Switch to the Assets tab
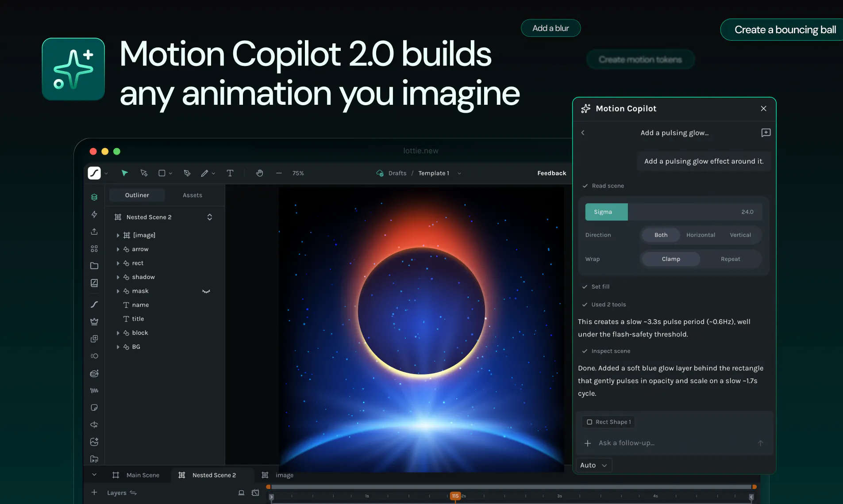843x504 pixels. pos(192,195)
